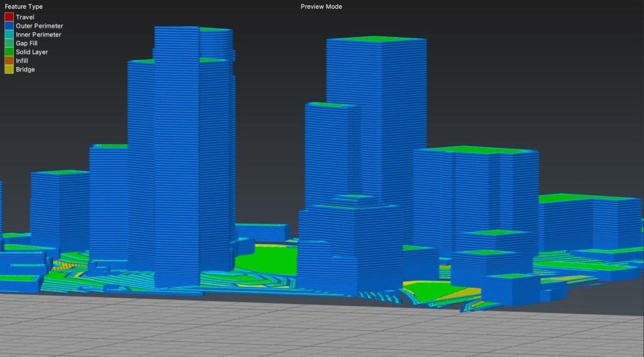Viewport: 644px width, 357px height.
Task: Select the Gap Fill legend label
Action: coord(26,43)
